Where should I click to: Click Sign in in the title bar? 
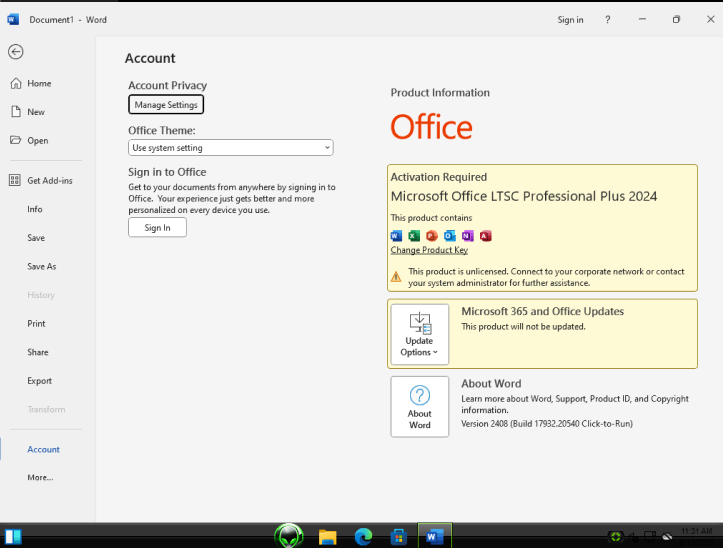coord(570,20)
